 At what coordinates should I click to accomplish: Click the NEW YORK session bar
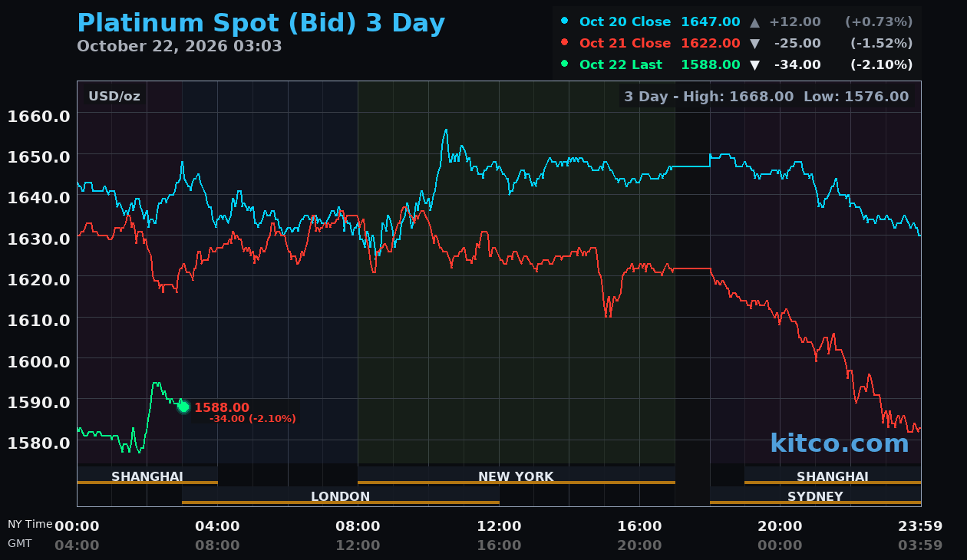pyautogui.click(x=516, y=476)
